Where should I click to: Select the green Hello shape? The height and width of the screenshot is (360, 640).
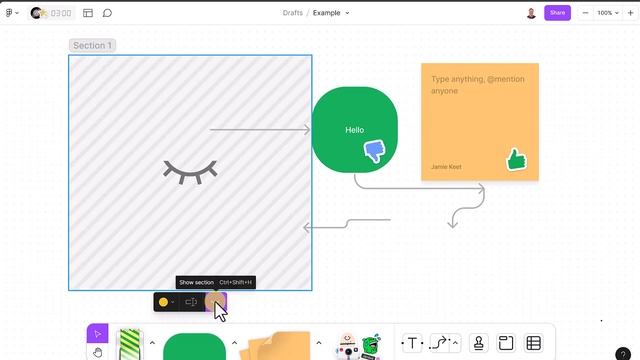(354, 130)
